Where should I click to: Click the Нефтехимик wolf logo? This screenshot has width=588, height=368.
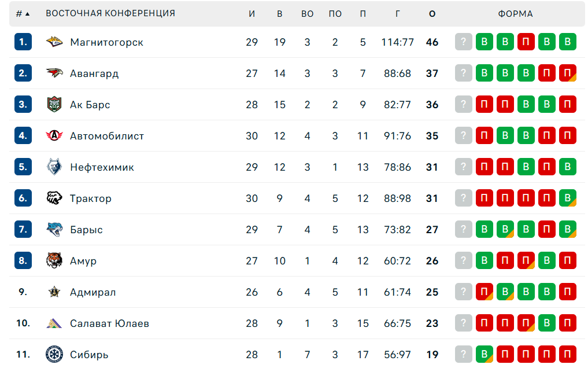coord(54,167)
